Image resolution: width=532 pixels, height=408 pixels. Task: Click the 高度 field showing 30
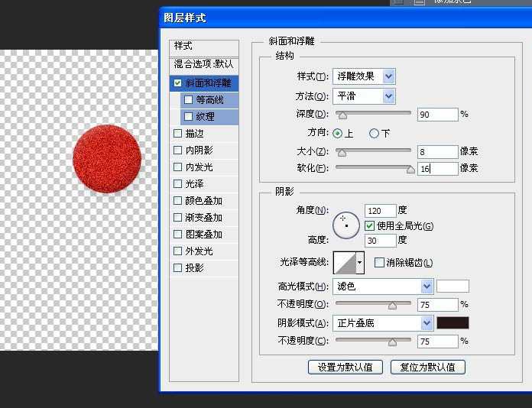(381, 241)
